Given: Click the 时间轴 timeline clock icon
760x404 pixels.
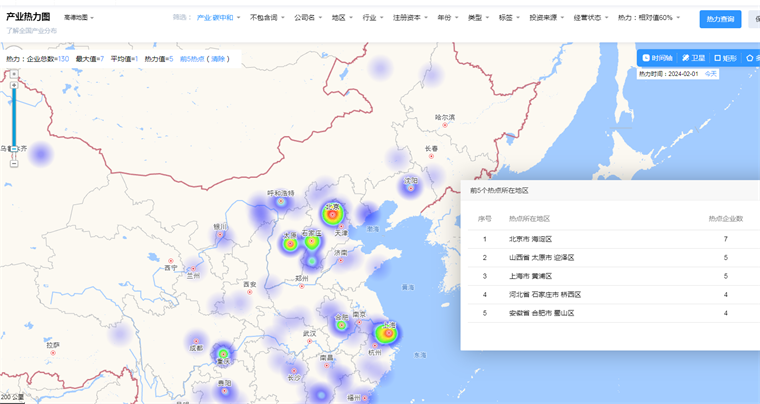Looking at the screenshot, I should (x=646, y=58).
